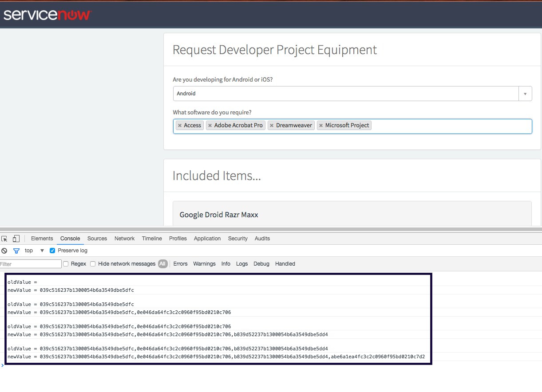Viewport: 542px width, 392px height.
Task: Check Hide network messages
Action: [93, 264]
